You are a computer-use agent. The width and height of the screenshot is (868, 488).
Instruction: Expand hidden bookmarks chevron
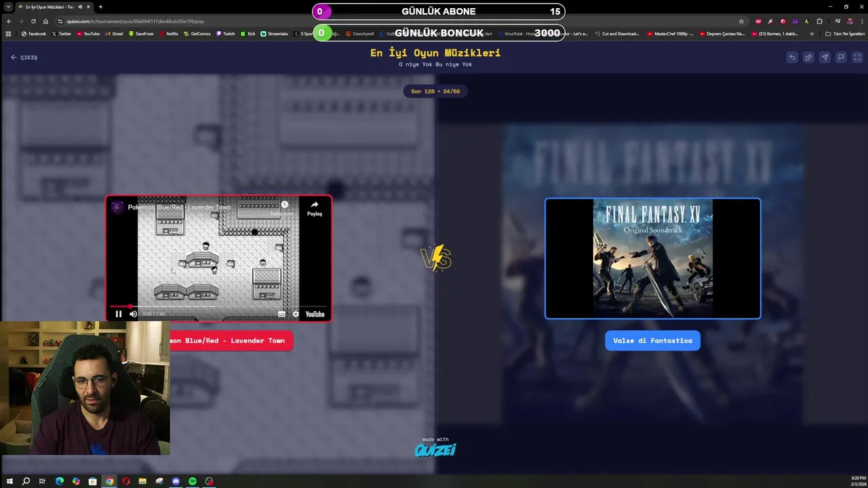click(x=812, y=34)
